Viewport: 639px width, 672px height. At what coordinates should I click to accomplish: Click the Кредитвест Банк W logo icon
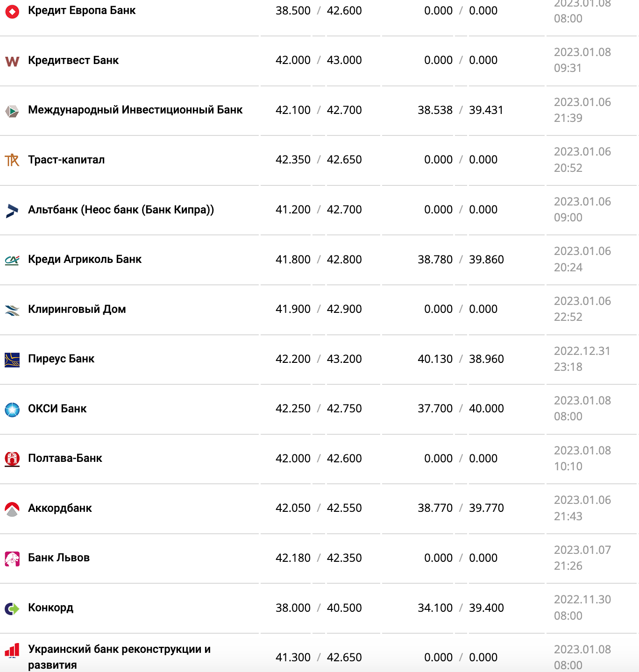[x=12, y=61]
